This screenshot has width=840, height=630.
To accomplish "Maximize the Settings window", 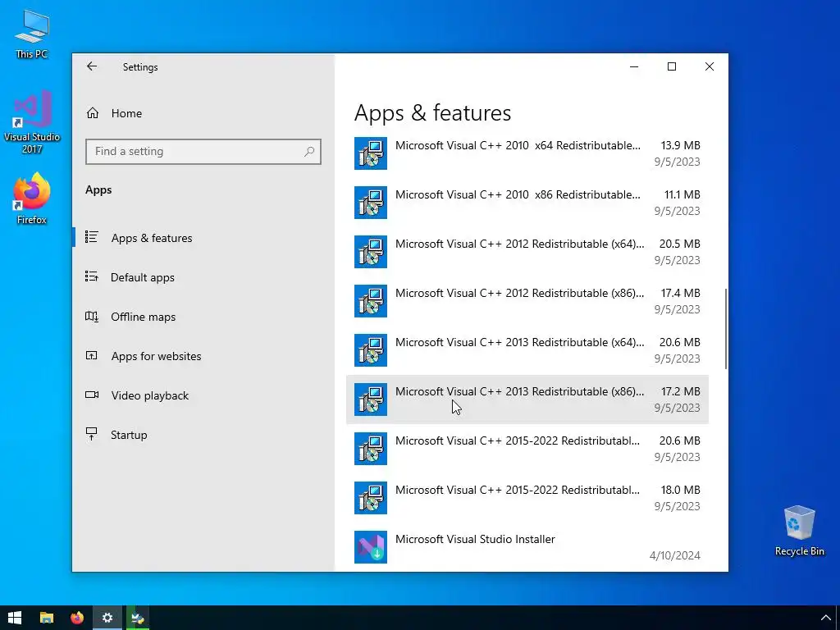I will click(x=672, y=66).
